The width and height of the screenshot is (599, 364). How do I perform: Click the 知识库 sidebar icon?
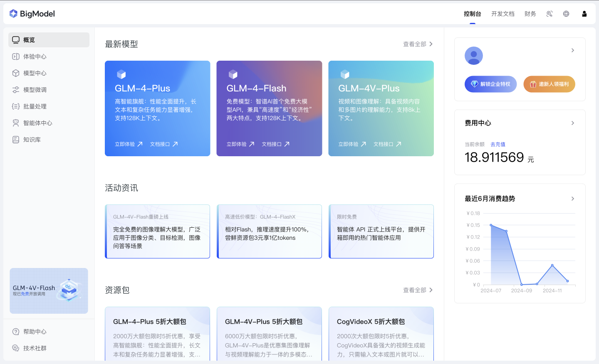click(x=16, y=140)
